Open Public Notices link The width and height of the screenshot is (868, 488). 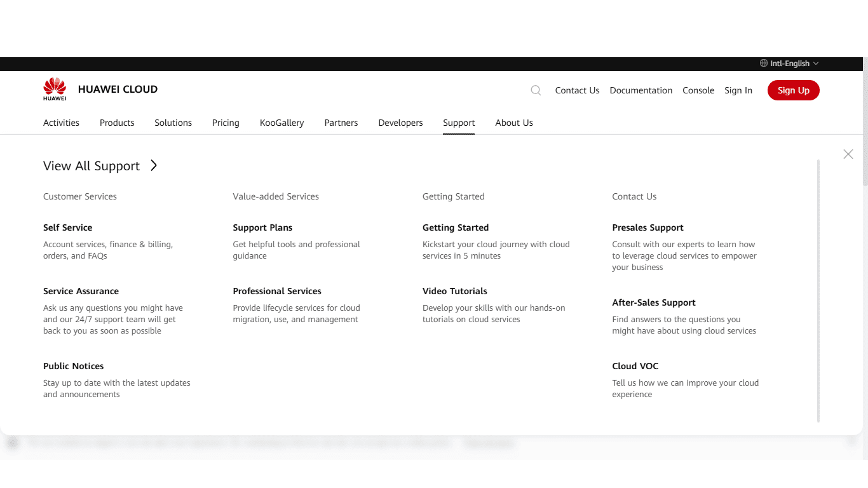[x=73, y=366]
